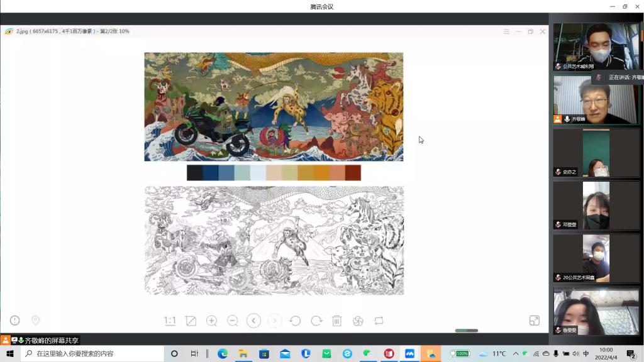The height and width of the screenshot is (362, 644).
Task: Click the pinwheel icon in the viewer toolbar
Action: (x=358, y=321)
